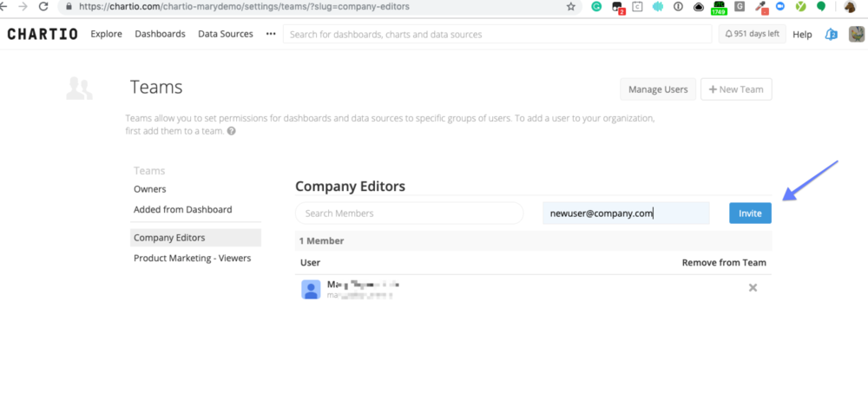Open the UTC clock extension icon
Screen dimensions: 868x407
[x=719, y=7]
